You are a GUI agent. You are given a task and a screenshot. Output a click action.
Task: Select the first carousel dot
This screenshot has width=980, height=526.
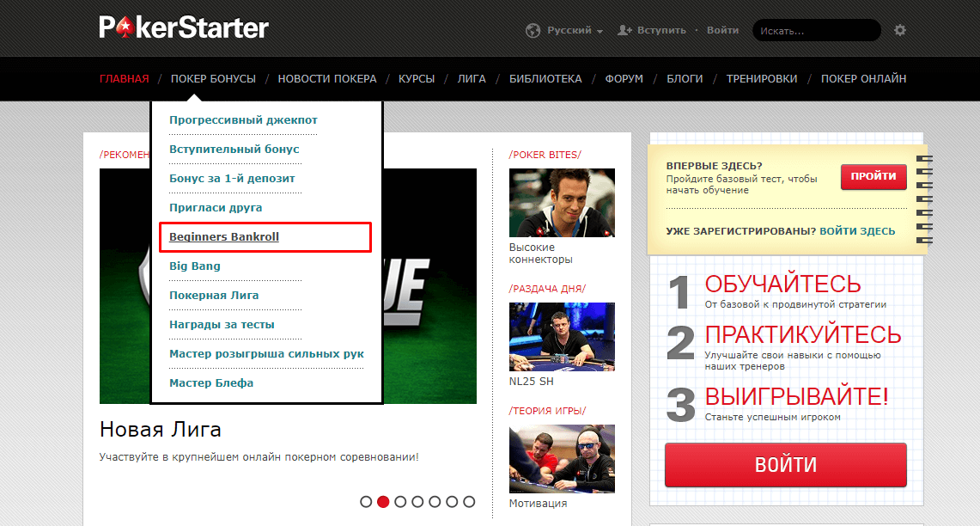366,502
